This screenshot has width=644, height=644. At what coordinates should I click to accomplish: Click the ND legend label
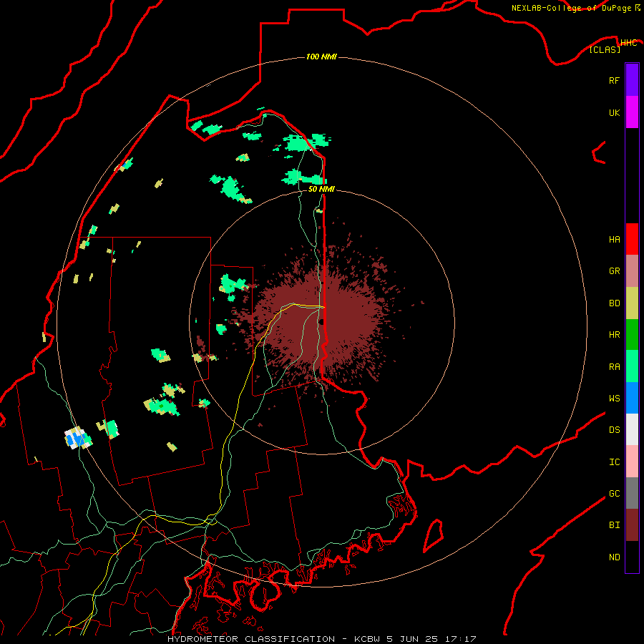coord(614,557)
